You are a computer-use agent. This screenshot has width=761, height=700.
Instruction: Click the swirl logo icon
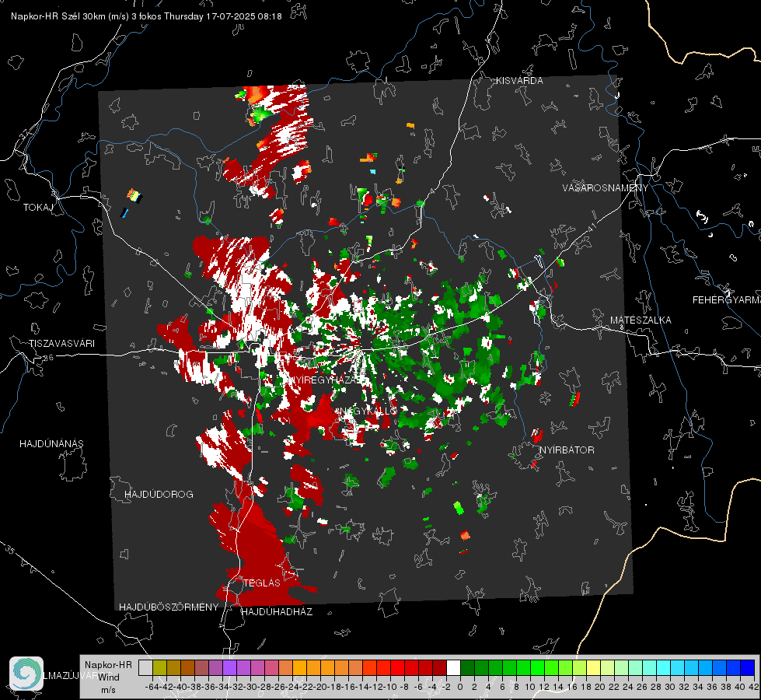tap(26, 674)
